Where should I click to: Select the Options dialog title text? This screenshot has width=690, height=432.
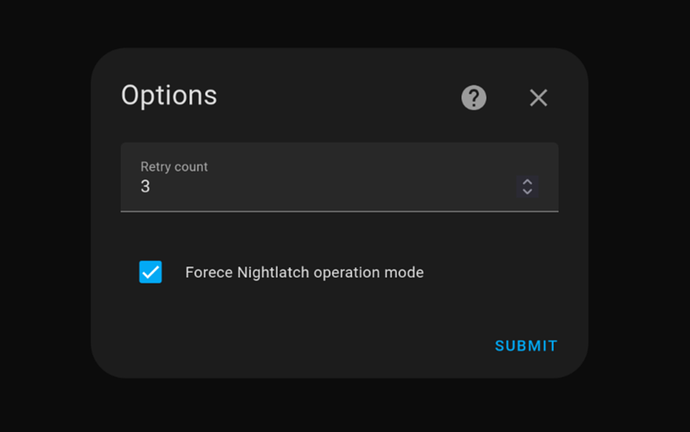pos(169,95)
